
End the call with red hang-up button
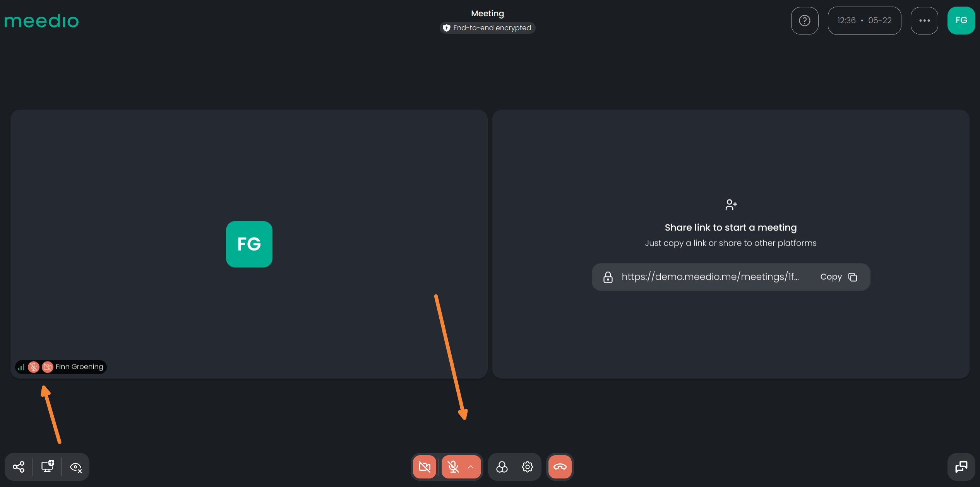pyautogui.click(x=560, y=467)
